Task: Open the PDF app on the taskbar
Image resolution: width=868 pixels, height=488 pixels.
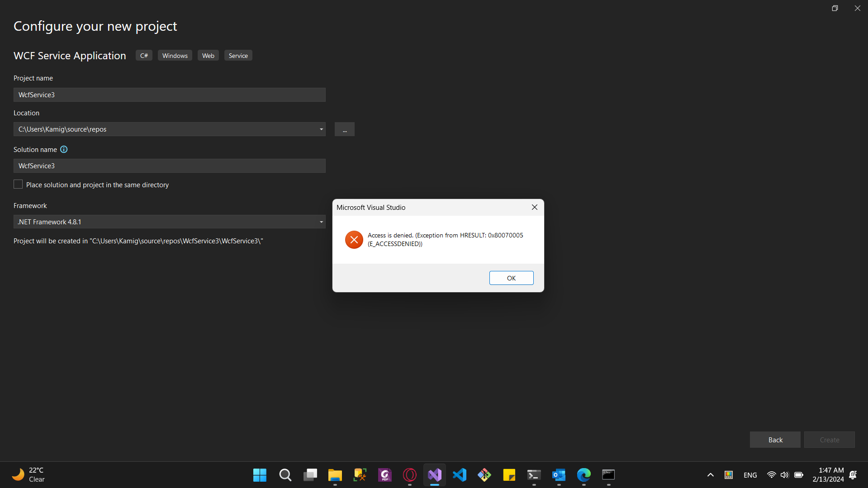Action: [384, 475]
